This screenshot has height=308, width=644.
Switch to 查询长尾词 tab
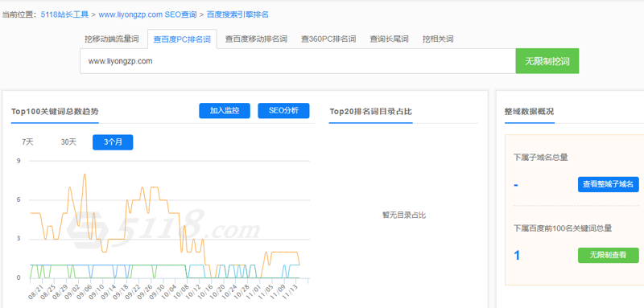click(x=389, y=39)
